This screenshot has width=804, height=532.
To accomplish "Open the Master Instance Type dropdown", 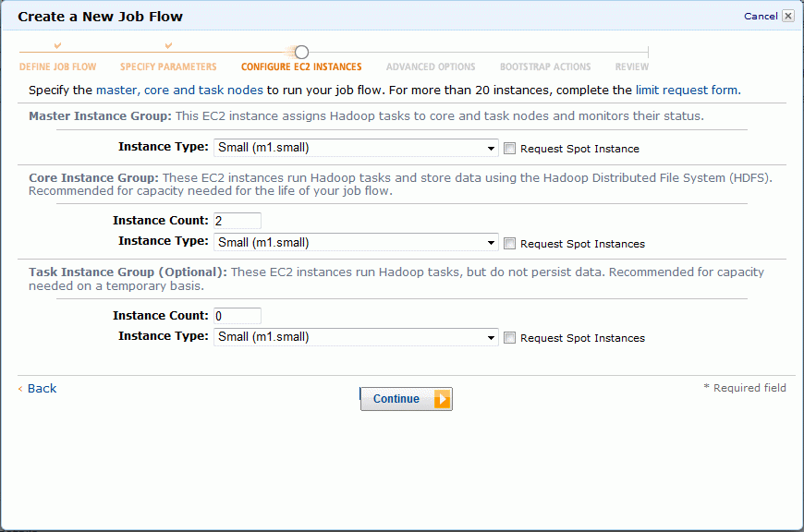I will [x=356, y=148].
